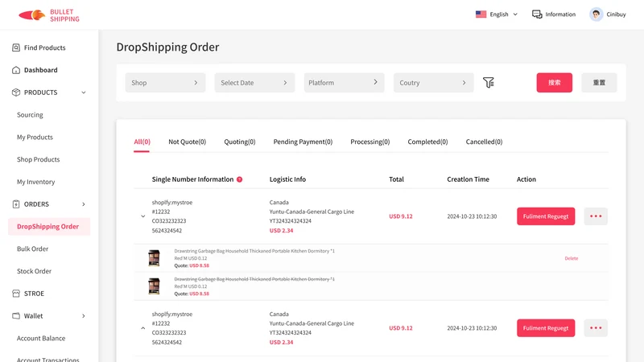Expand the ORDERS section chevron
This screenshot has height=362, width=644.
(84, 204)
